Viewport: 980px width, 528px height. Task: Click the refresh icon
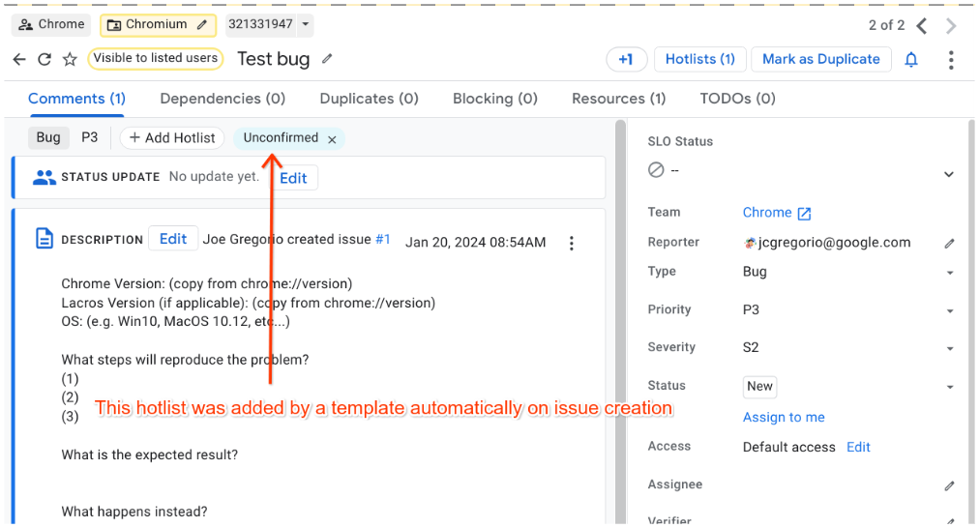(45, 59)
